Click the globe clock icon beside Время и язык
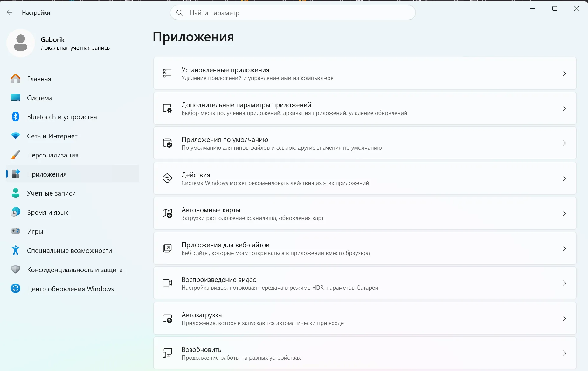This screenshot has width=588, height=371. click(x=16, y=212)
